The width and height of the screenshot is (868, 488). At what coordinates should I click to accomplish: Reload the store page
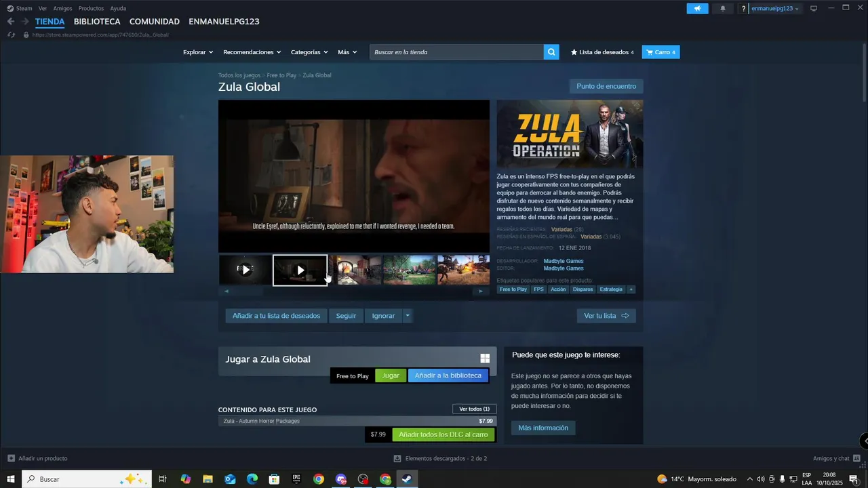(x=11, y=35)
